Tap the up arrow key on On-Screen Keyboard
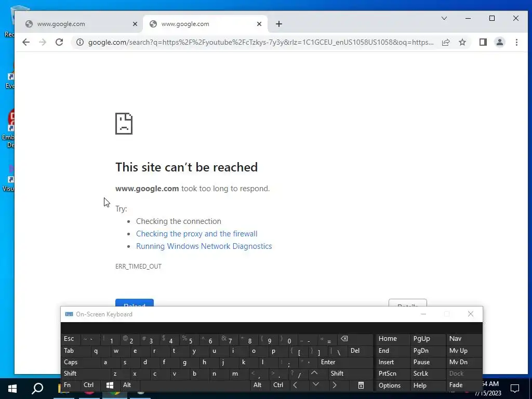 (314, 373)
